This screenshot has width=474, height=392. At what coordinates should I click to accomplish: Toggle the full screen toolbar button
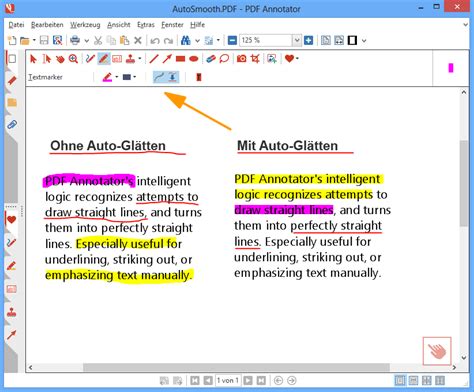[x=352, y=40]
